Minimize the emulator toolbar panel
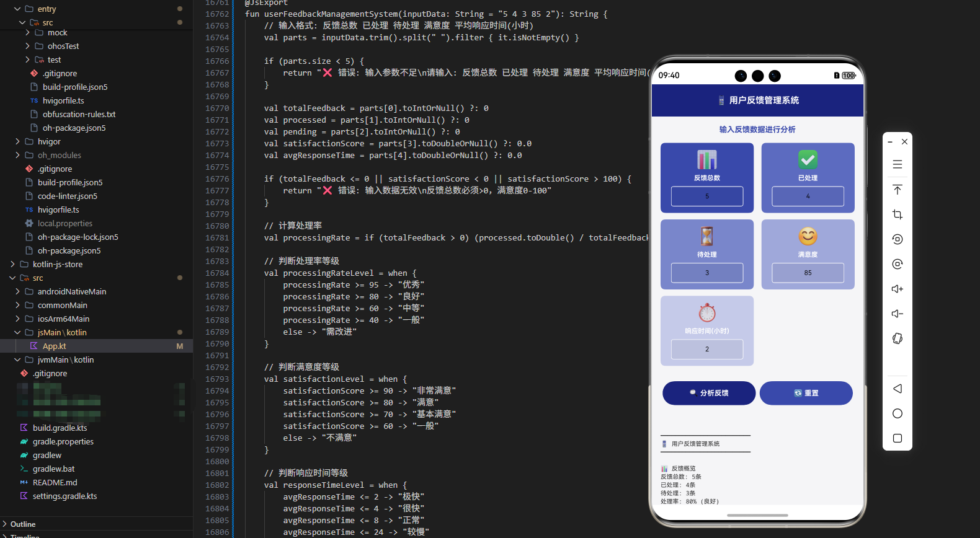Screen dimensions: 980x538 (x=890, y=142)
